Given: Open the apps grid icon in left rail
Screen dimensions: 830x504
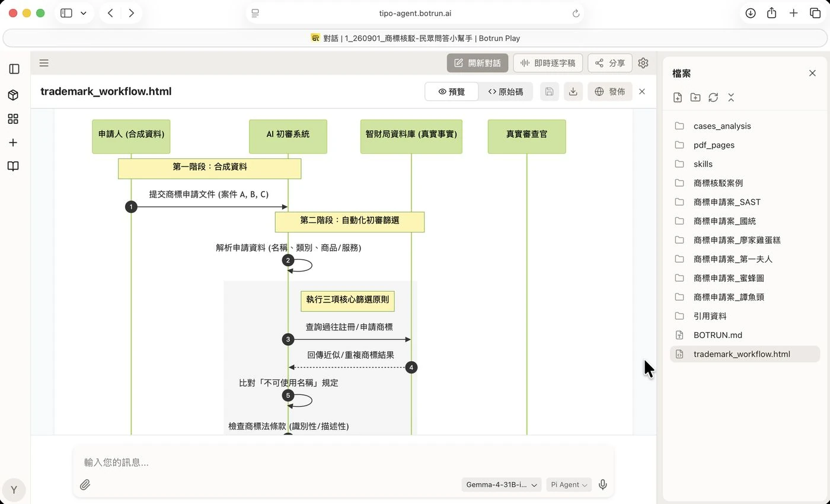Looking at the screenshot, I should pyautogui.click(x=13, y=119).
